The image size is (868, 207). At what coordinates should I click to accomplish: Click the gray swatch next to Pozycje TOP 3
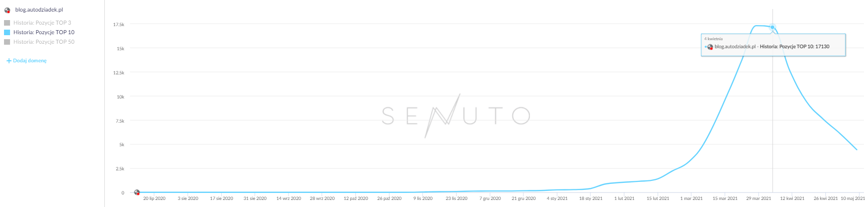[x=7, y=23]
